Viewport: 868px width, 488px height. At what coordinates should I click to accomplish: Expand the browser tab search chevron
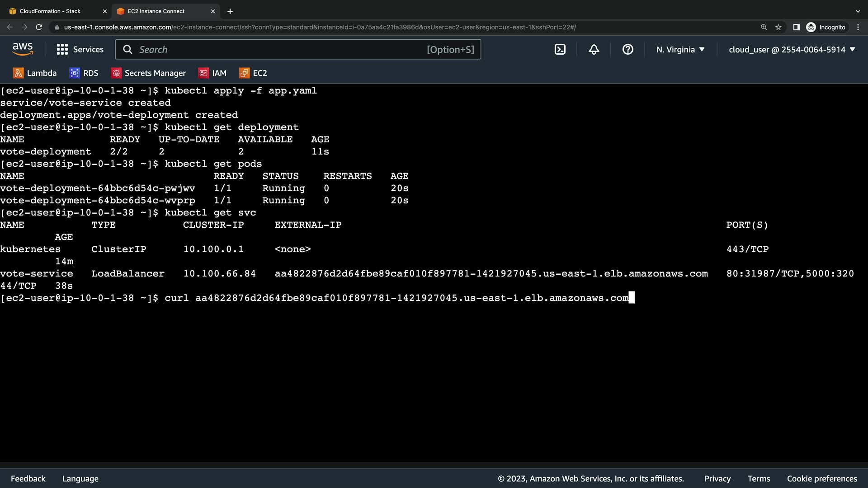[x=858, y=11]
